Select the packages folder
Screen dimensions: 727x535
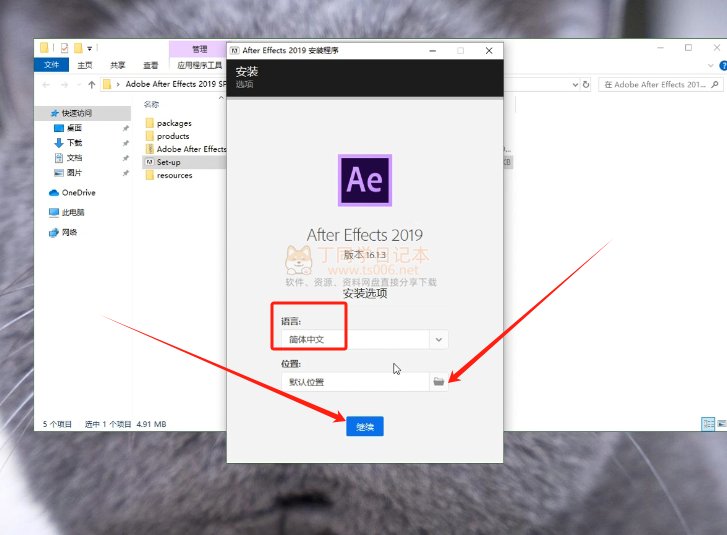click(x=174, y=123)
